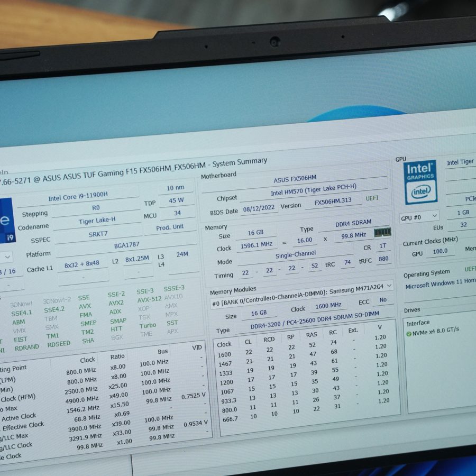Click the Prod. Unit button

pyautogui.click(x=170, y=227)
